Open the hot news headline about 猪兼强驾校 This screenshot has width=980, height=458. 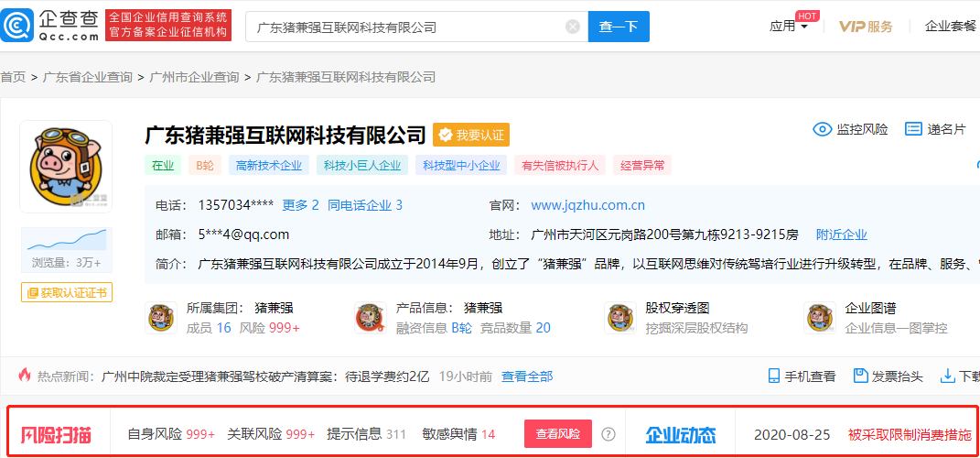[x=265, y=376]
